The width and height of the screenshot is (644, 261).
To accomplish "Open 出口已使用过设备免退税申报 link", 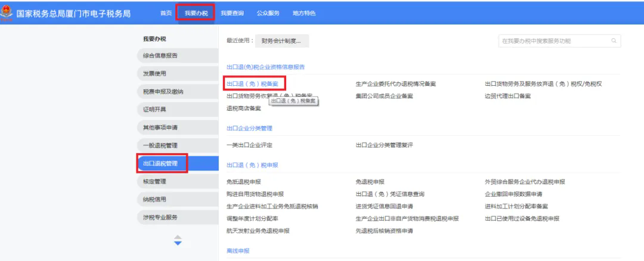I will click(522, 219).
